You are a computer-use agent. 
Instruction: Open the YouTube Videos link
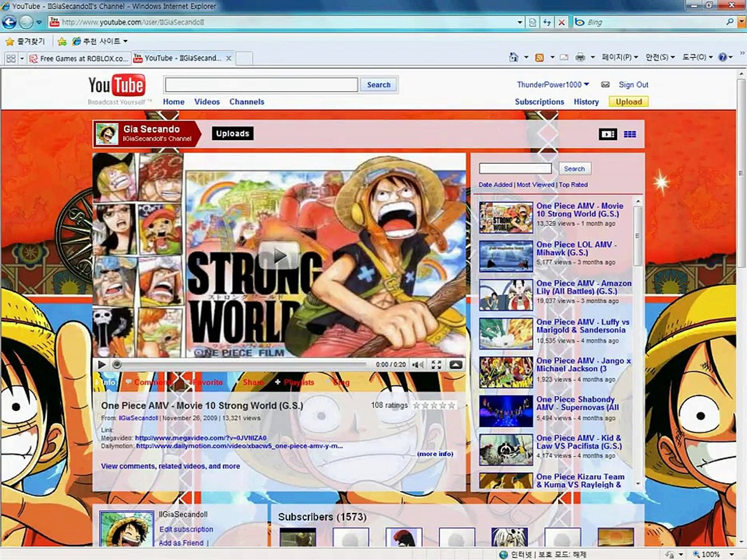207,102
